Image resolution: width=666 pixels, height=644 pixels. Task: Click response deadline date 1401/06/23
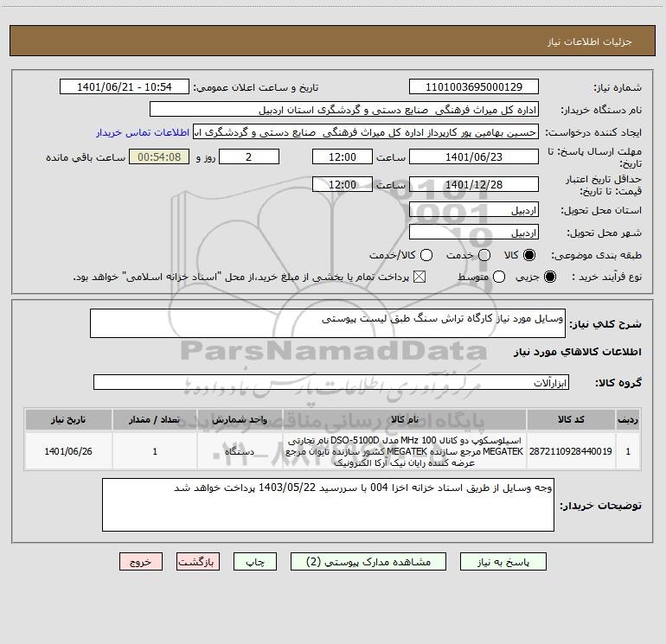point(474,156)
